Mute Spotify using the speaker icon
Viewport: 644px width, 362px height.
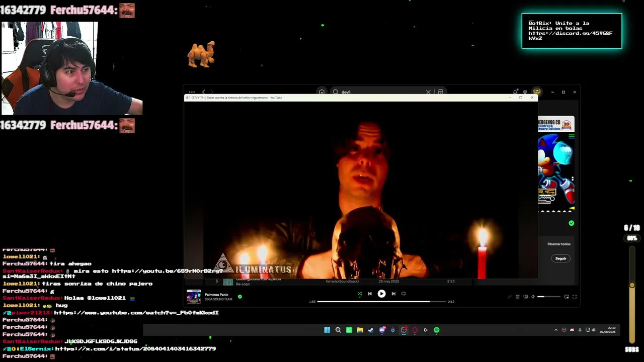(533, 297)
